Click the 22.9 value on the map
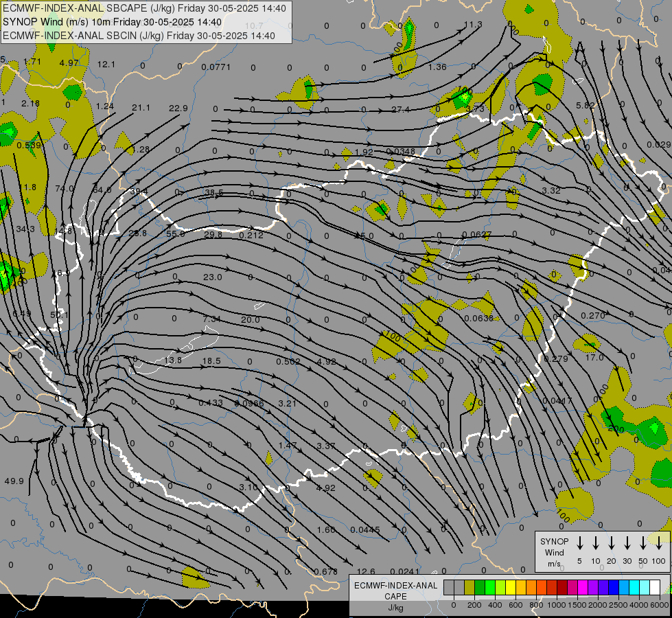The image size is (672, 618). point(178,108)
